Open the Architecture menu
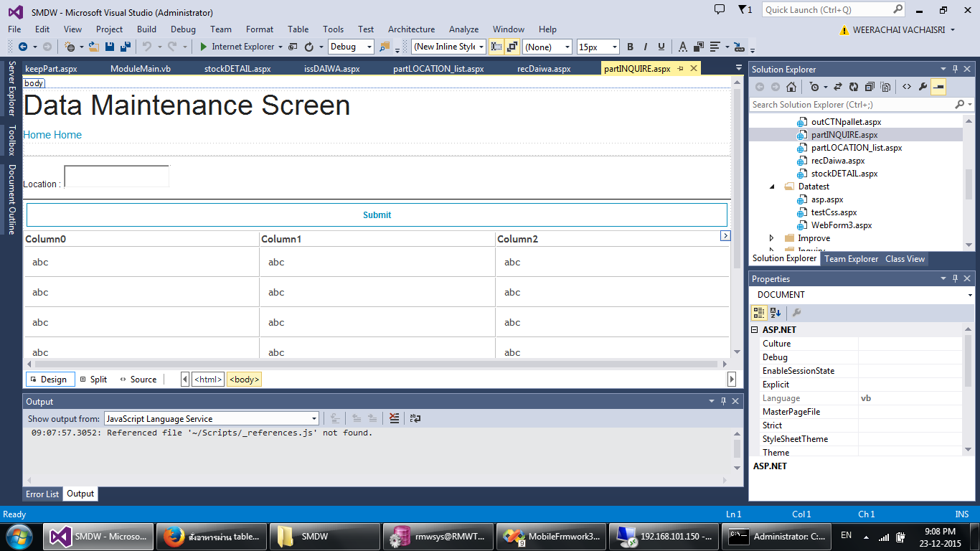The width and height of the screenshot is (980, 551). pos(411,29)
